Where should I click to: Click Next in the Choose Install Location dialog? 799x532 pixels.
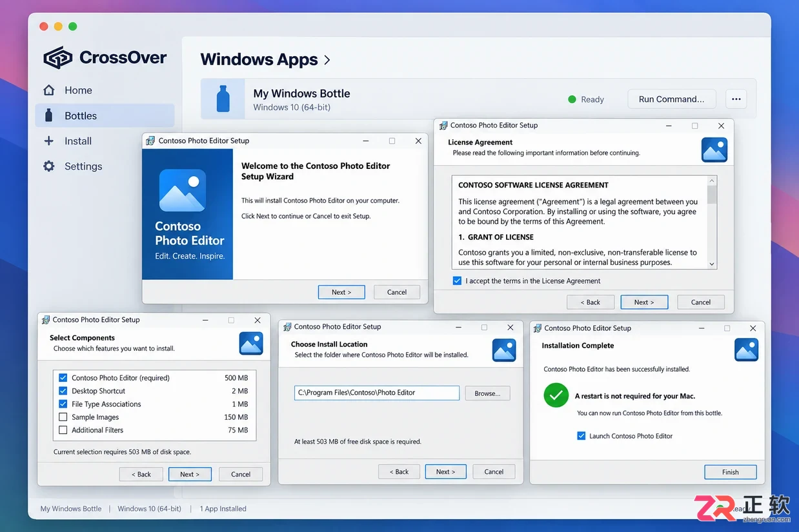tap(445, 471)
